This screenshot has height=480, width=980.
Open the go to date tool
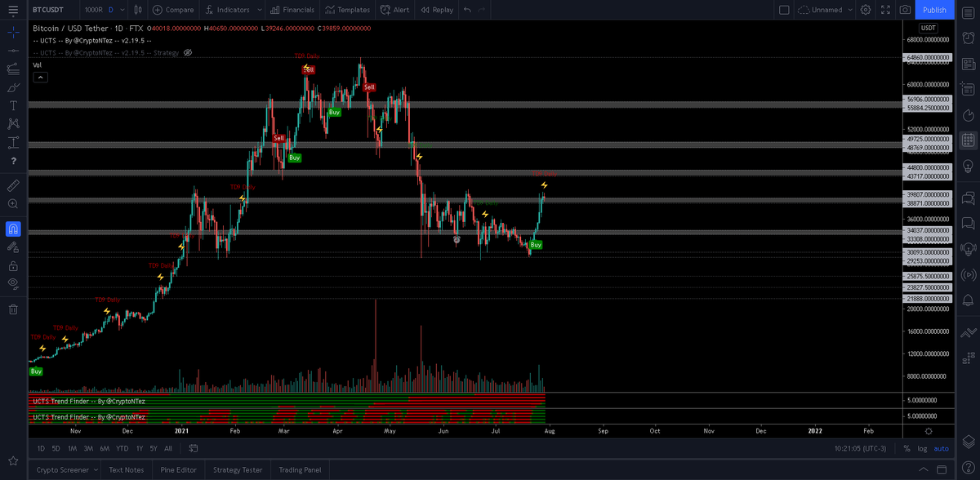(x=194, y=448)
